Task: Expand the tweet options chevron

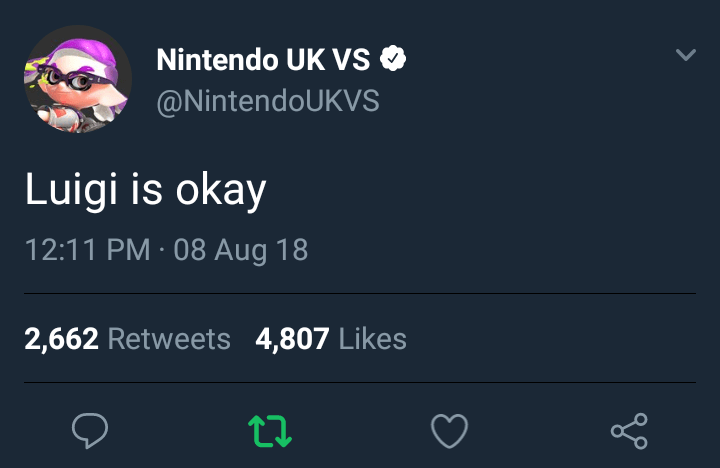Action: click(685, 55)
